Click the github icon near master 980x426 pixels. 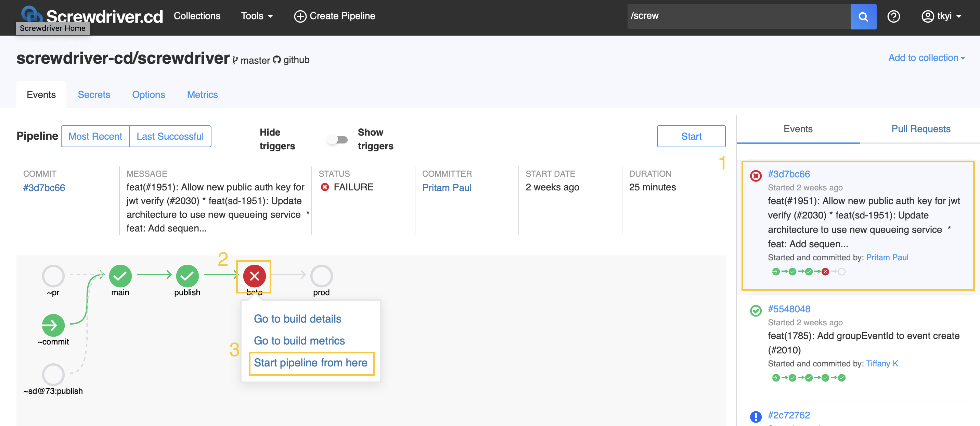coord(276,60)
